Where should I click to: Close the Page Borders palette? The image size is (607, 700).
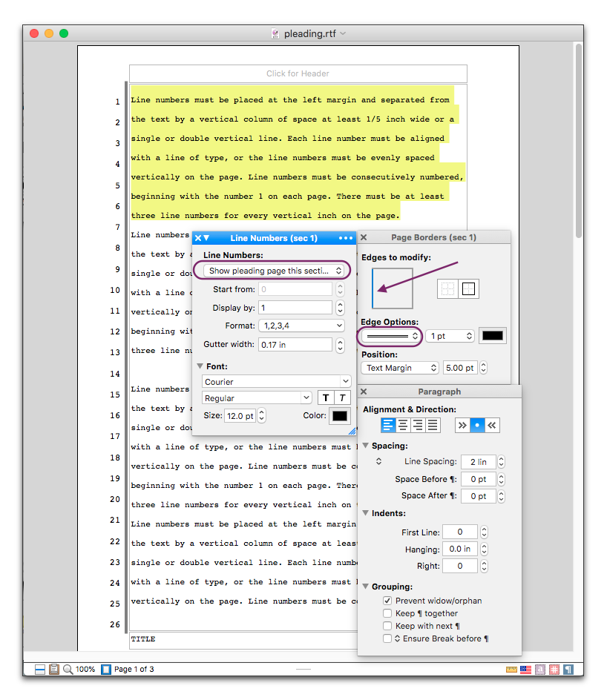[x=364, y=237]
